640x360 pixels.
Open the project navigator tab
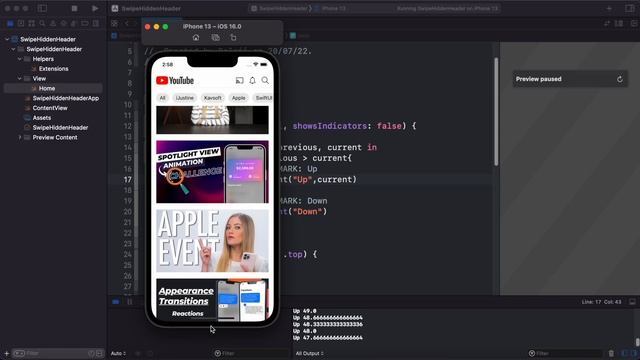(x=10, y=24)
